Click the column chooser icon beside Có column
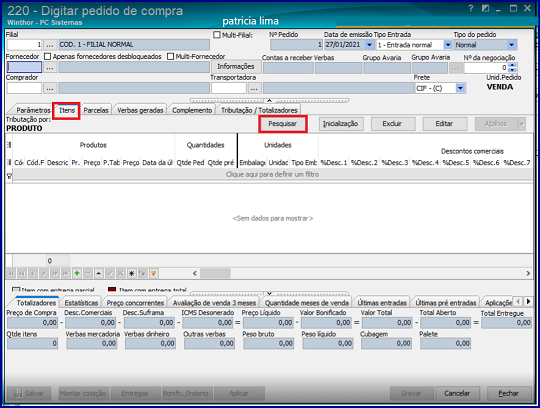540x408 pixels. click(x=9, y=163)
